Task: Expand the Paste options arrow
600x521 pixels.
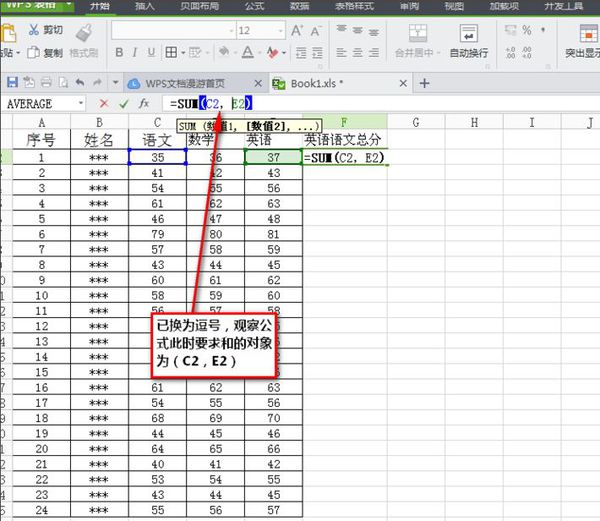Action: 18,53
